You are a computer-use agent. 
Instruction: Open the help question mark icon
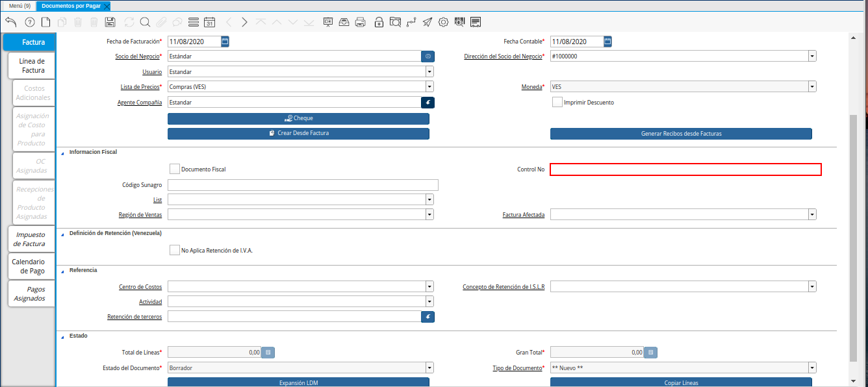tap(30, 22)
